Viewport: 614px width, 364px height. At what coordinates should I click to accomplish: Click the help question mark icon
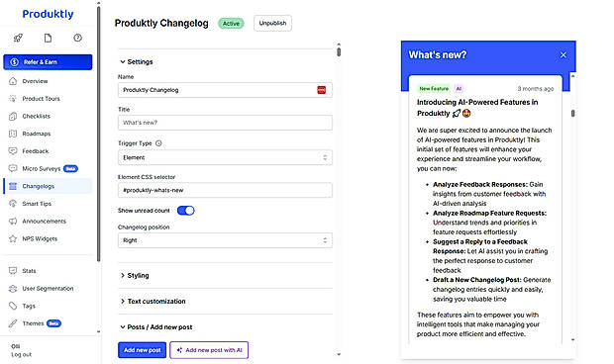click(x=77, y=38)
